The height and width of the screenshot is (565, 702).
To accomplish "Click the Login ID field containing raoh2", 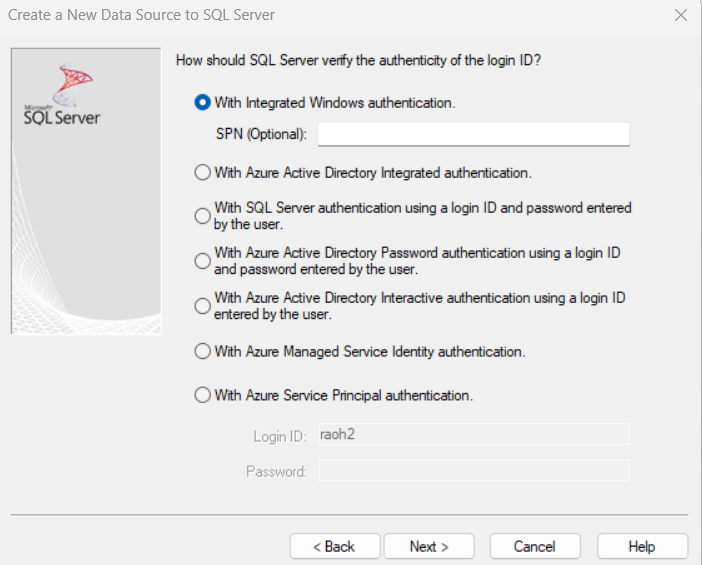I will pyautogui.click(x=473, y=434).
